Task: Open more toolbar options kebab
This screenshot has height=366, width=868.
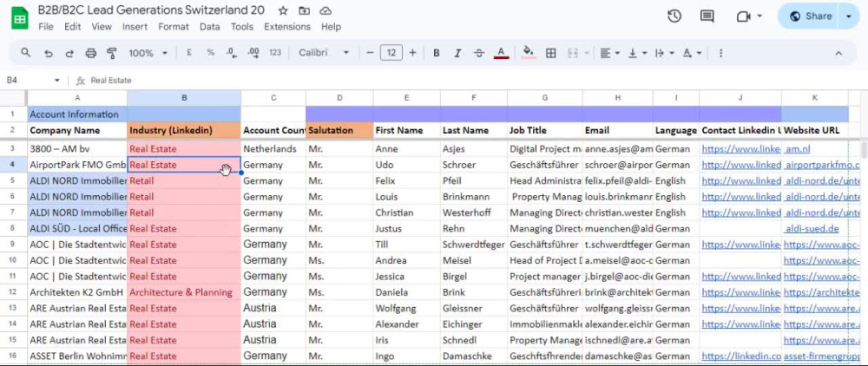Action: click(720, 53)
